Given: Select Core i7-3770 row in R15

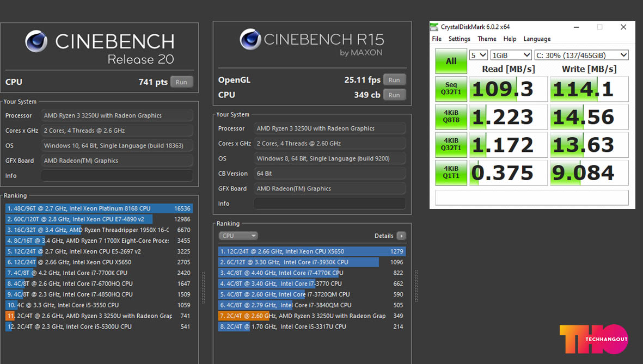Looking at the screenshot, I should (311, 283).
